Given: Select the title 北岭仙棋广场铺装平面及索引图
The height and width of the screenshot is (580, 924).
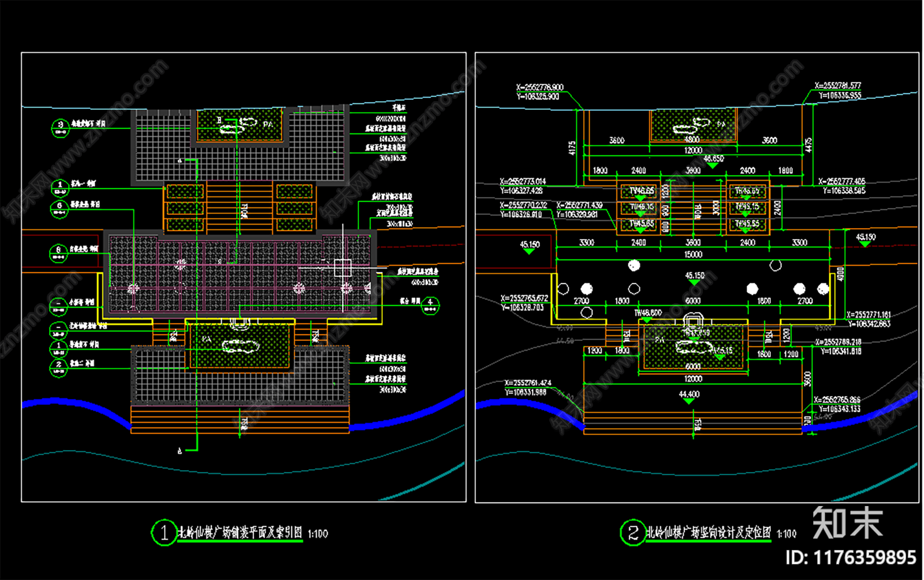Looking at the screenshot, I should tap(240, 533).
